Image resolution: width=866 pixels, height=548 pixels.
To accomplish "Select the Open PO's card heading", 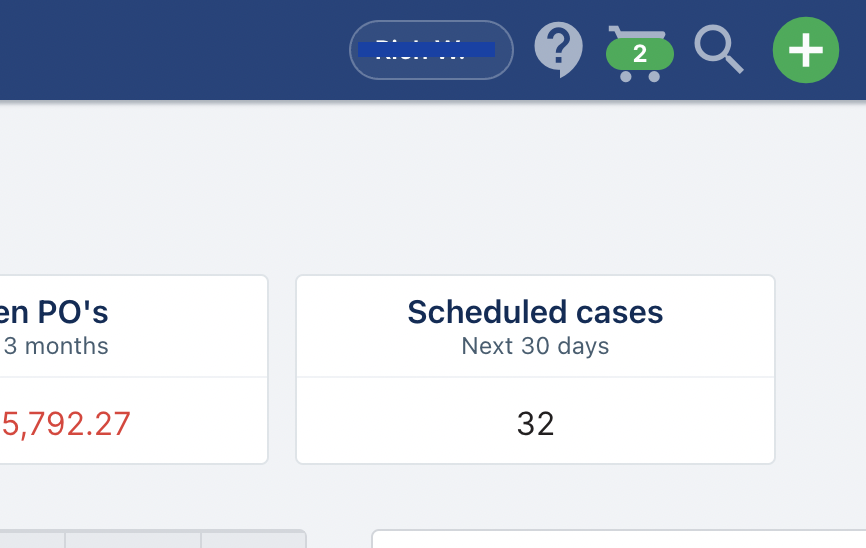I will pos(54,312).
